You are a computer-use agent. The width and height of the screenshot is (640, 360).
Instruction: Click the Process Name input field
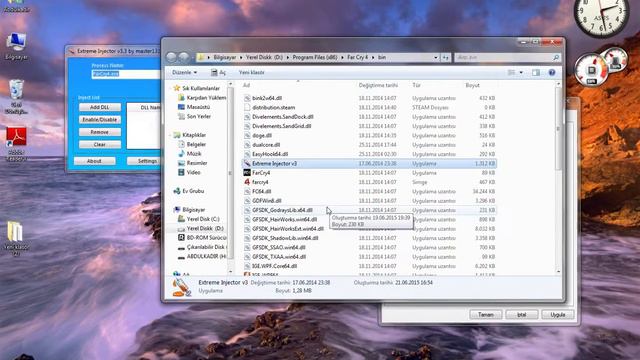pyautogui.click(x=126, y=74)
